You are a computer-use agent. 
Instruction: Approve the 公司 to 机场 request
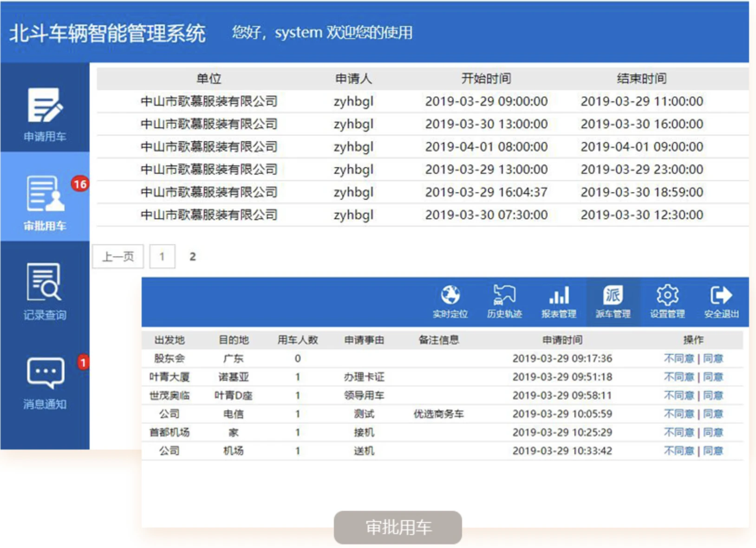pyautogui.click(x=713, y=450)
